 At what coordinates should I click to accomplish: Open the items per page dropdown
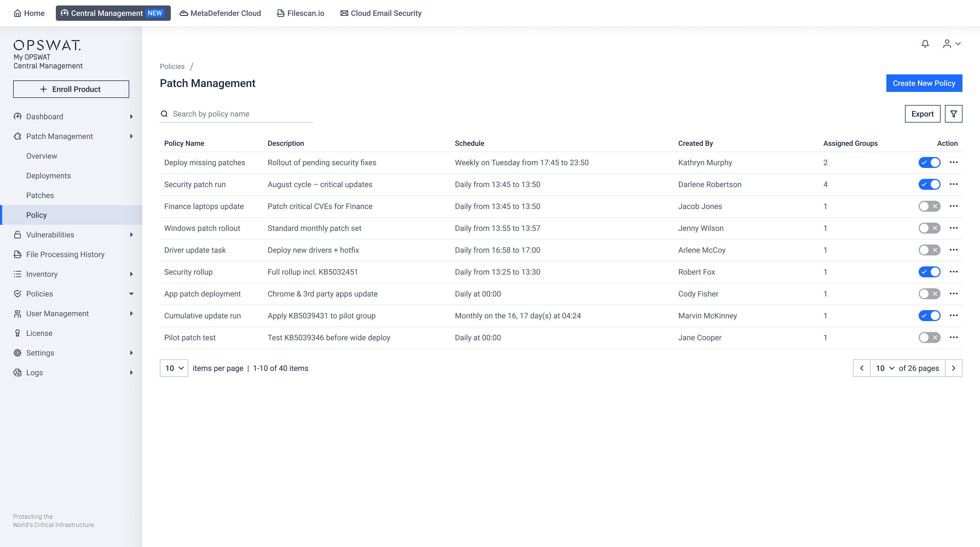174,368
